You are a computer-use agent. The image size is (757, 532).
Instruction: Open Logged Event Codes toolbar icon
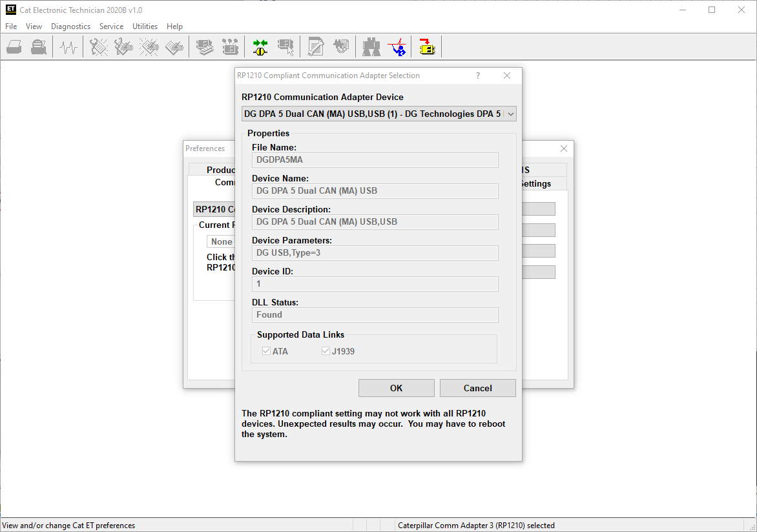pos(174,47)
